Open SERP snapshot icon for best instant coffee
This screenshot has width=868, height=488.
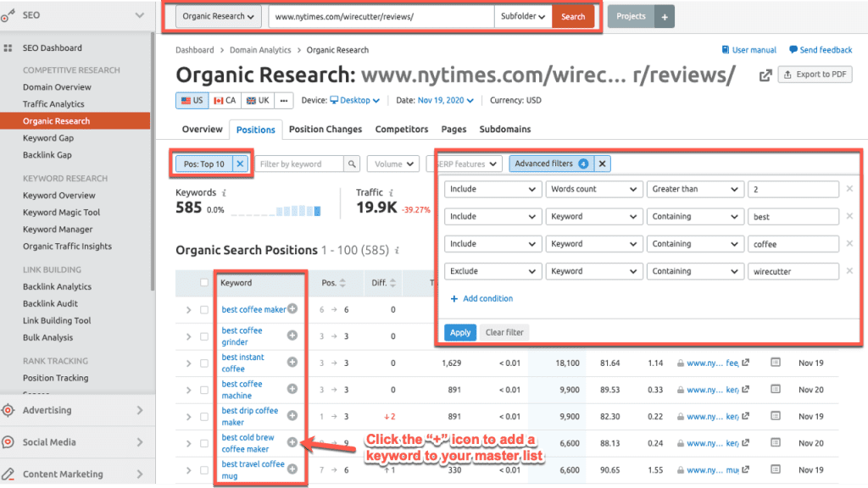776,363
